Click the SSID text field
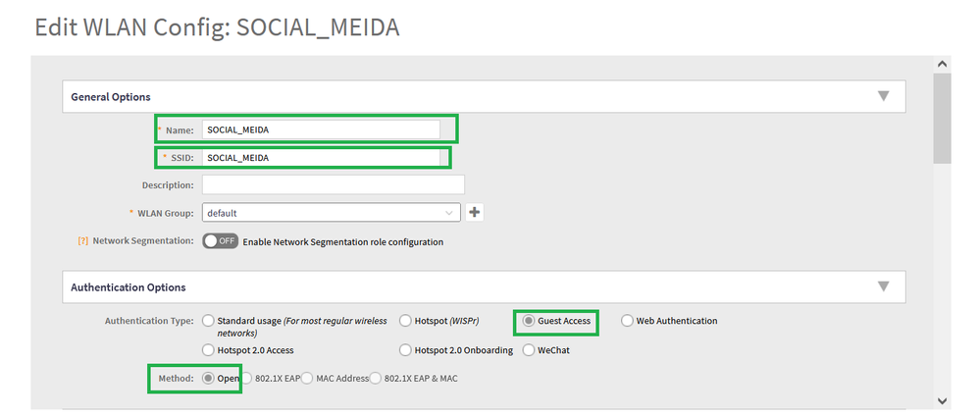980x415 pixels. click(320, 158)
